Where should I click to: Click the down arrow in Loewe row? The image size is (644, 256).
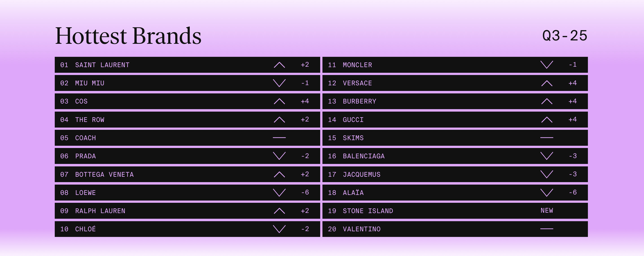click(279, 193)
